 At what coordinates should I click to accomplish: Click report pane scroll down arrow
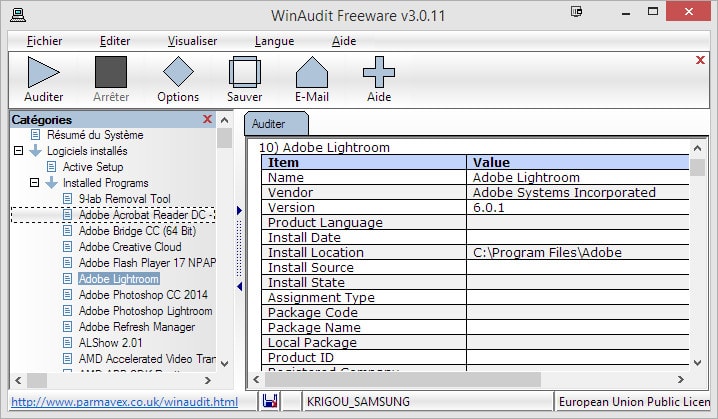coord(697,363)
